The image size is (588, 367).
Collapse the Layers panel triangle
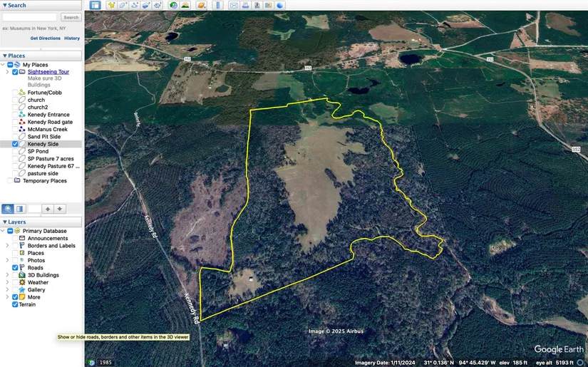[4, 222]
